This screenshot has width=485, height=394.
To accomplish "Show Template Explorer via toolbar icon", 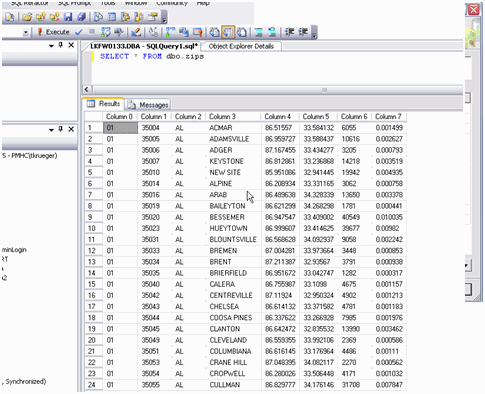I will click(139, 17).
